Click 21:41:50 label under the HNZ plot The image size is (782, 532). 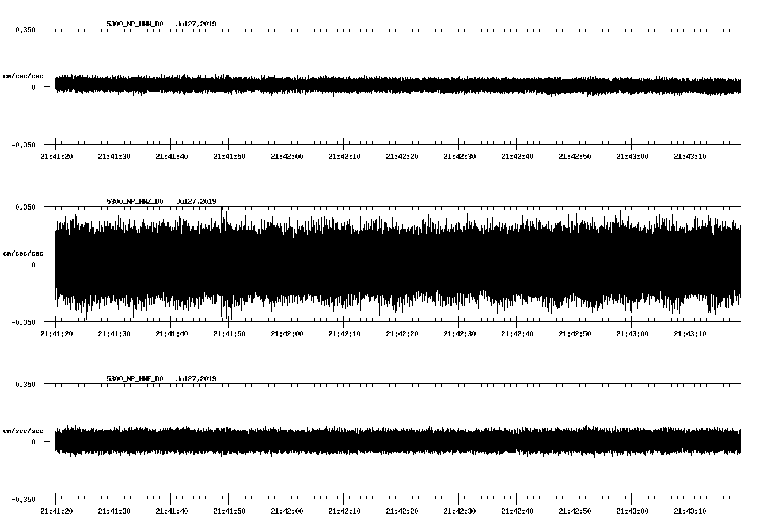click(x=229, y=334)
